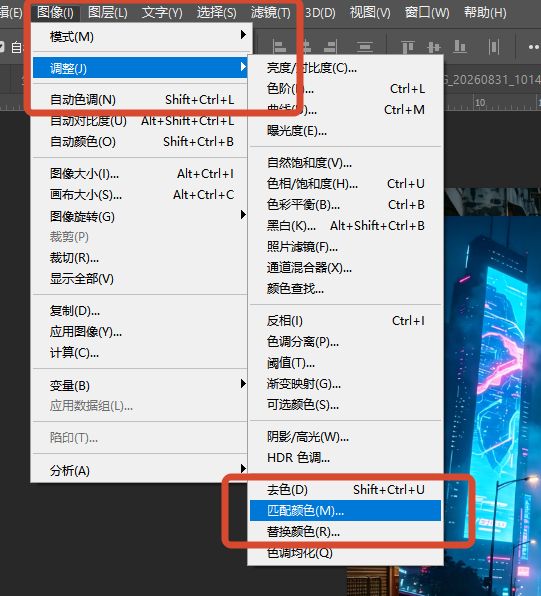Click the Align bottom edges icon

click(460, 47)
